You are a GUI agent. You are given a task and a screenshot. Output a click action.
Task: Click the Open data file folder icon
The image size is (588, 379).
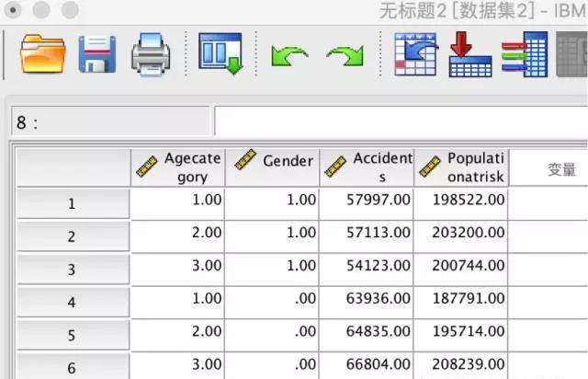coord(41,54)
